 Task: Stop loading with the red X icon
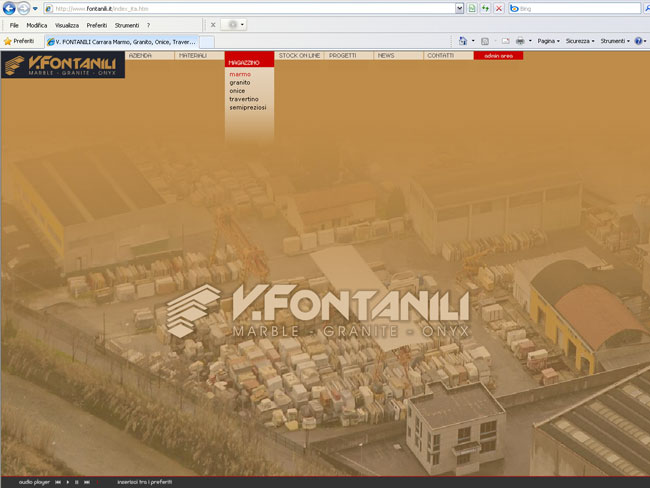499,8
